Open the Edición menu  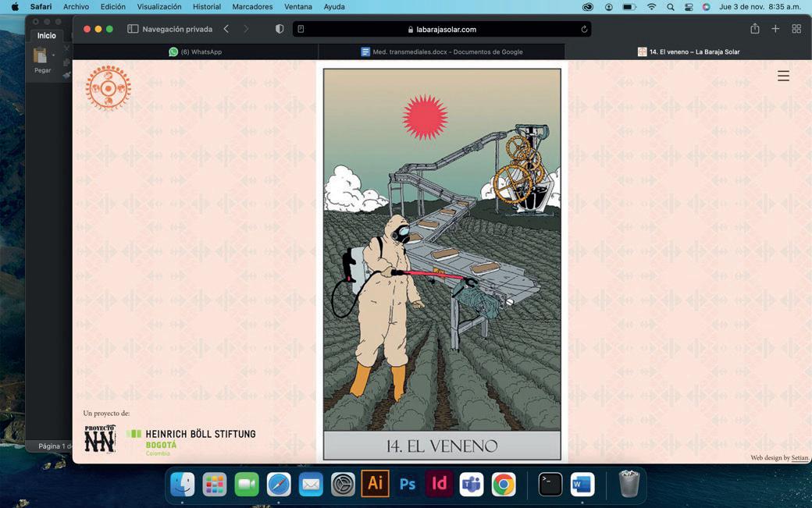113,7
